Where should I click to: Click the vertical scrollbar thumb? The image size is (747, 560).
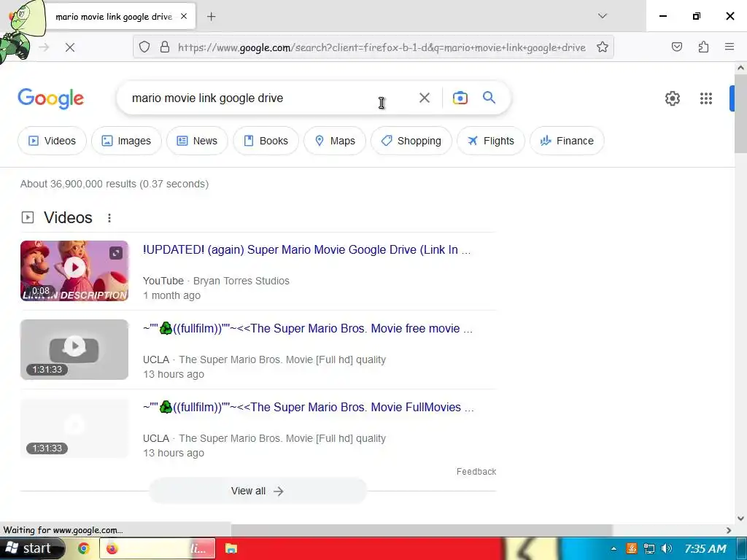pyautogui.click(x=740, y=113)
